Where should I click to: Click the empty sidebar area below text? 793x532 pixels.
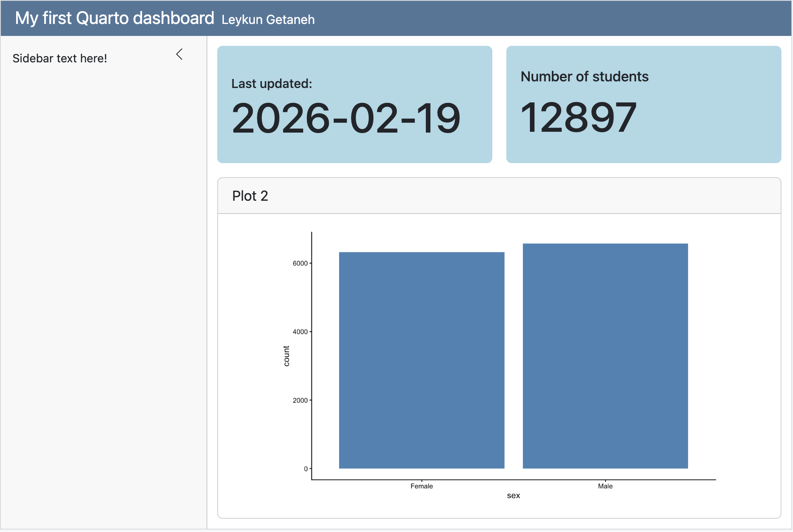[x=103, y=289]
